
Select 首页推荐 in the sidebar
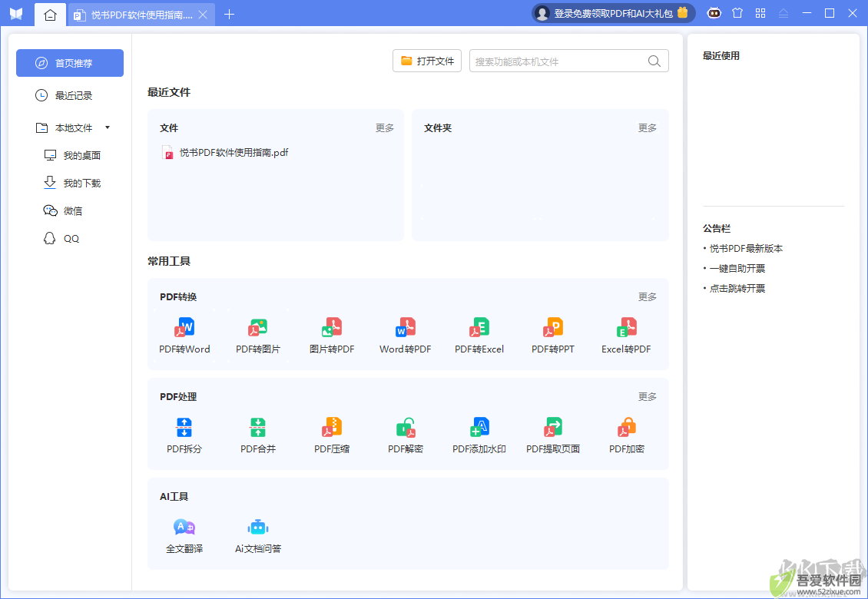tap(70, 63)
